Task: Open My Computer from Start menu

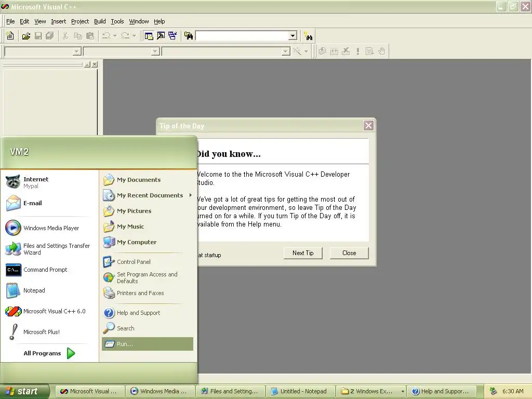Action: [x=147, y=242]
